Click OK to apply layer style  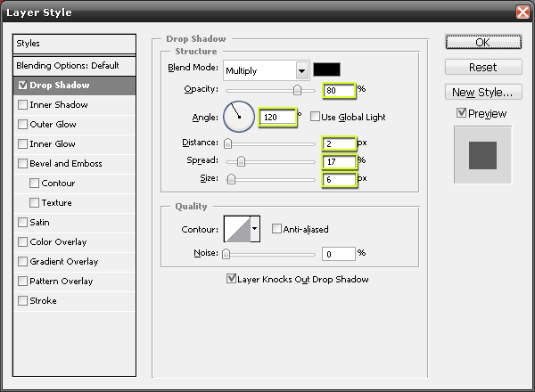[x=483, y=42]
